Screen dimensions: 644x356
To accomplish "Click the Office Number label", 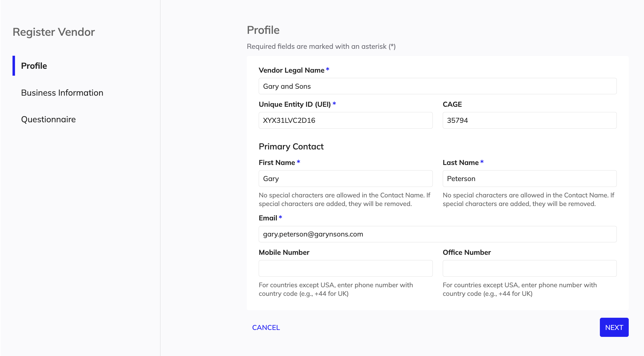I will click(x=467, y=253).
